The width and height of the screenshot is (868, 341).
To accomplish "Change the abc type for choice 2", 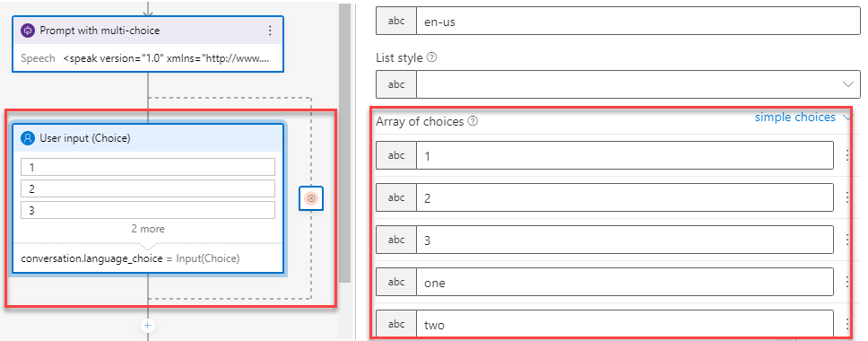I will pyautogui.click(x=396, y=197).
